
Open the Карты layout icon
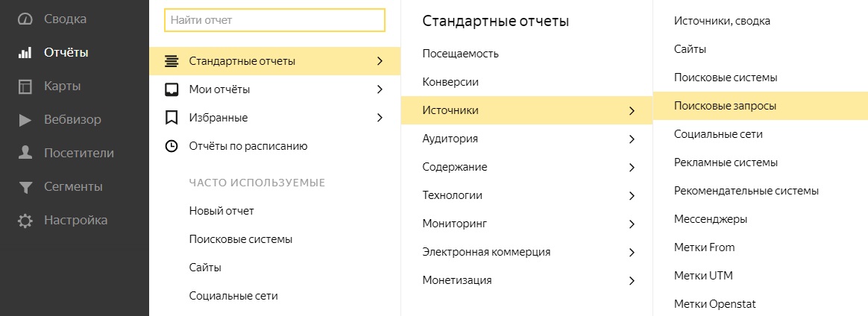pos(25,86)
